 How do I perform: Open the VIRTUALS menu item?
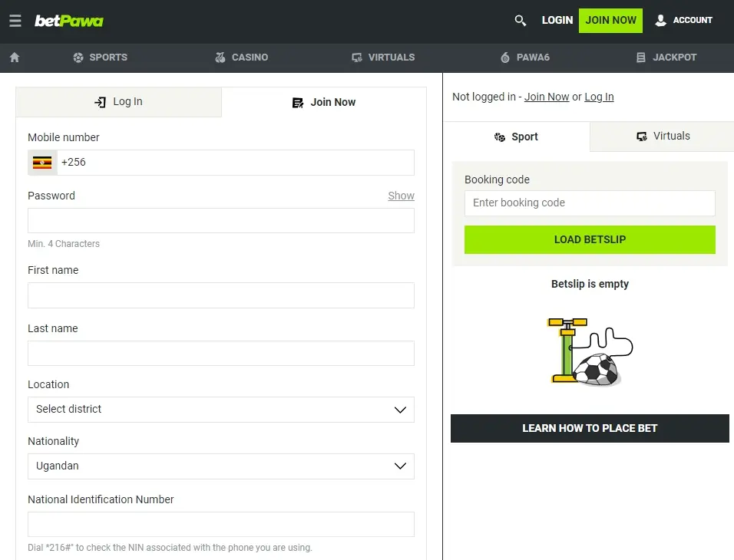click(383, 57)
